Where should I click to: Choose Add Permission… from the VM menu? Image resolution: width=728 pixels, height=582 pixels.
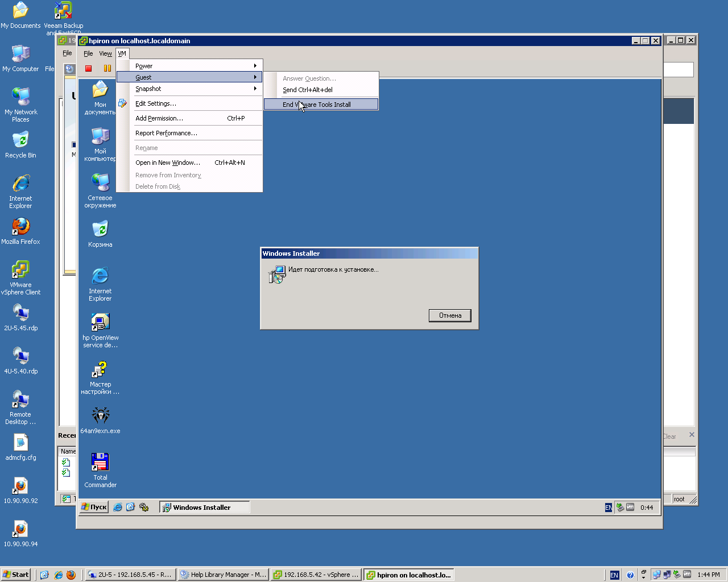[x=190, y=118]
